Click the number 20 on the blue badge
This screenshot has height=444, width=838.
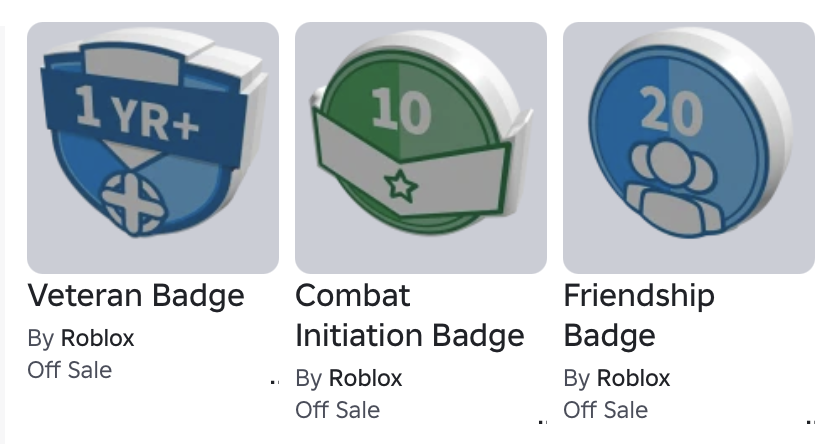click(x=671, y=111)
